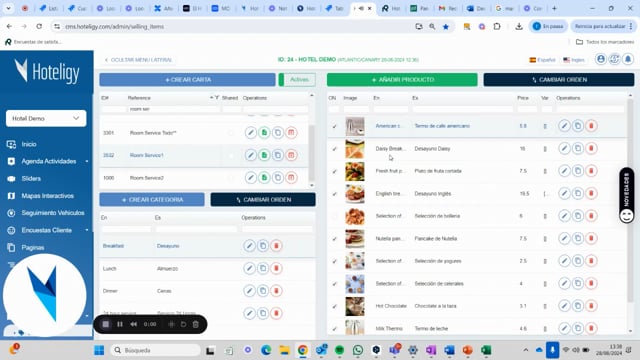This screenshot has width=640, height=360.
Task: Open WhatsApp from the taskbar
Action: click(358, 350)
